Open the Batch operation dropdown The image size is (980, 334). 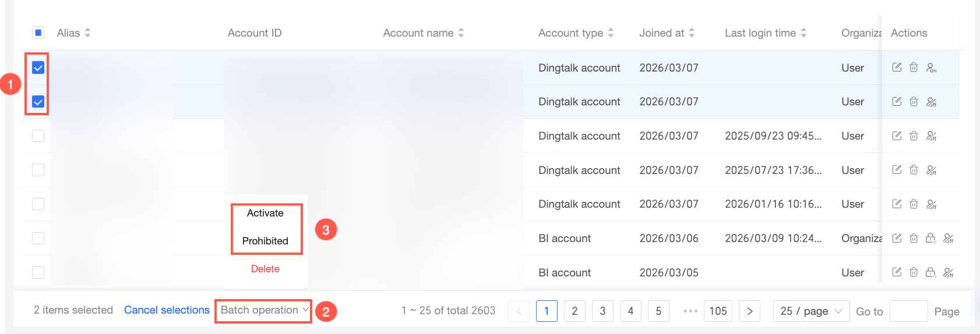(263, 311)
